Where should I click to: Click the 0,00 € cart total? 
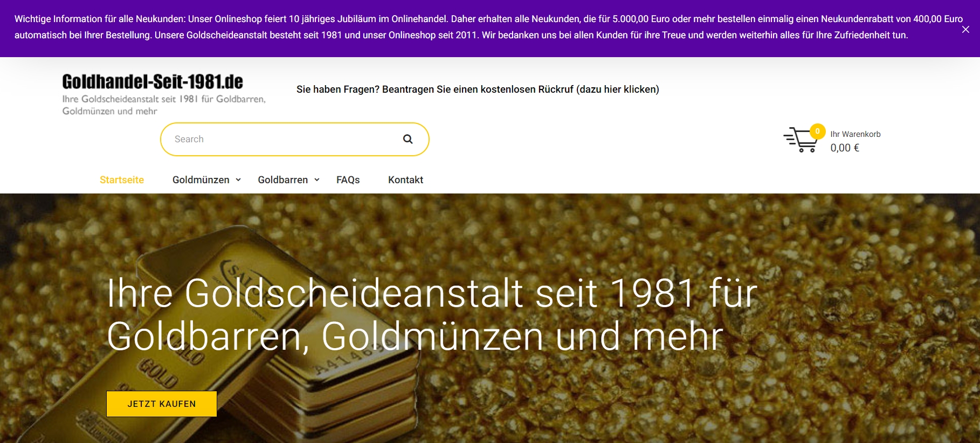(x=845, y=148)
